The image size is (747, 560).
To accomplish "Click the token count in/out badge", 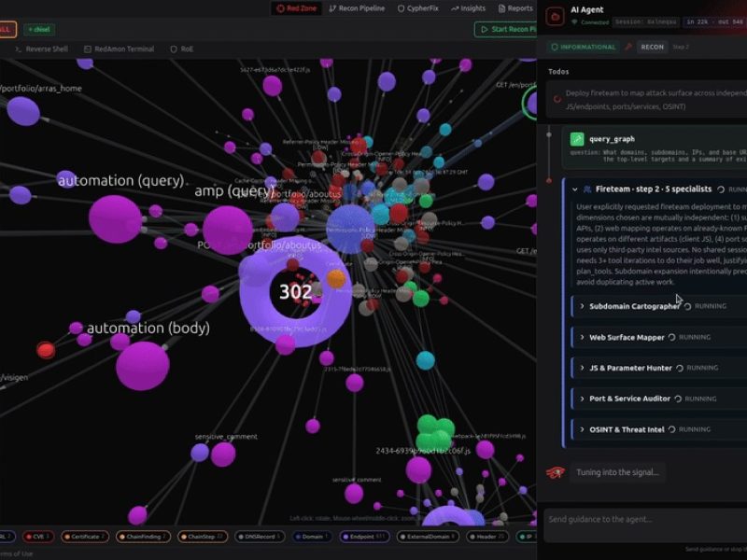I will pos(714,21).
